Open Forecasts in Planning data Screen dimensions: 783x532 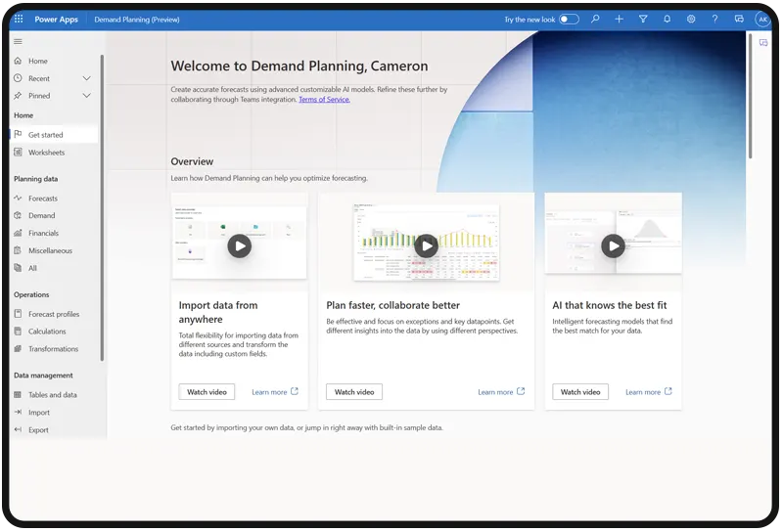pos(42,199)
